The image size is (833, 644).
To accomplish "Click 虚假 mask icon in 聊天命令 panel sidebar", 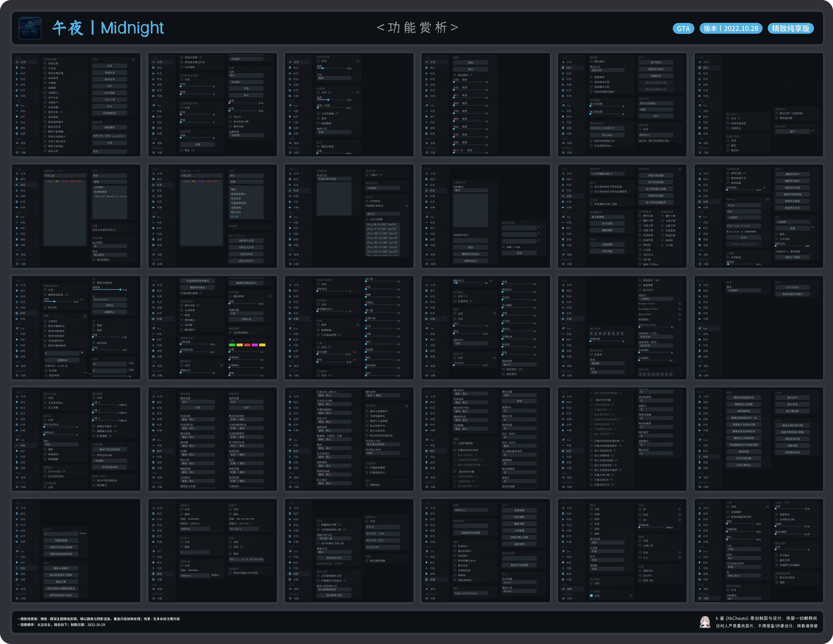I will click(700, 128).
